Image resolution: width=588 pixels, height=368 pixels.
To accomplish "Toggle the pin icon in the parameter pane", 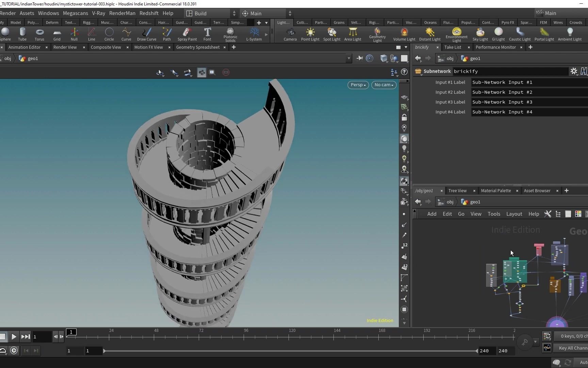I will pos(359,58).
